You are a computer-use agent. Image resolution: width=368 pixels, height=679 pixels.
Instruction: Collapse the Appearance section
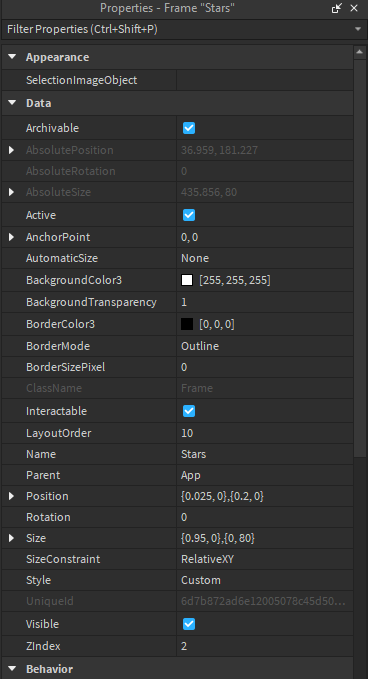(x=12, y=57)
